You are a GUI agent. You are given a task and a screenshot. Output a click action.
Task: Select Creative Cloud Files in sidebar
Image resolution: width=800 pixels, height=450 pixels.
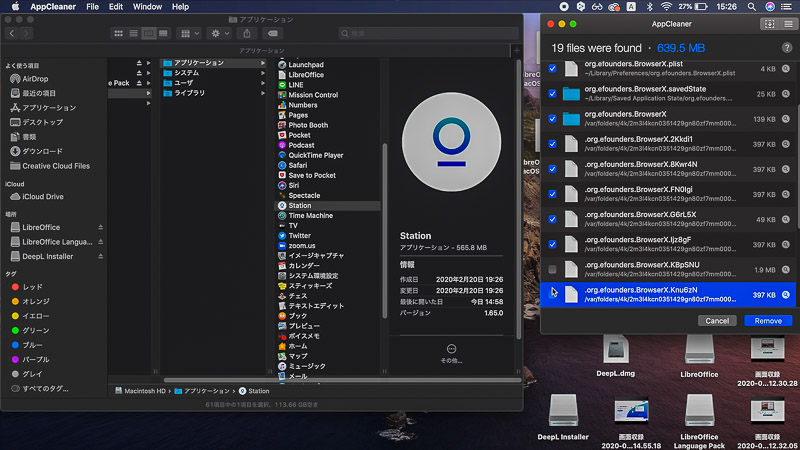55,166
